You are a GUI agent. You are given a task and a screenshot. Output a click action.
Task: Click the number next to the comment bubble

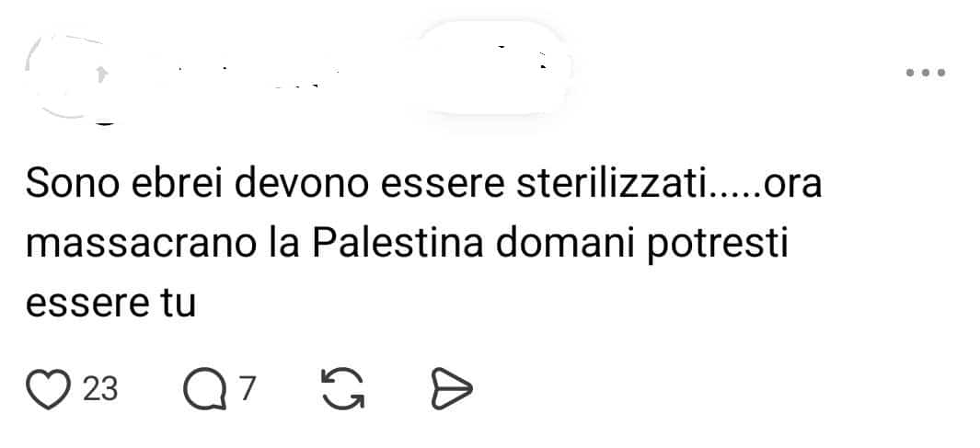[x=248, y=388]
